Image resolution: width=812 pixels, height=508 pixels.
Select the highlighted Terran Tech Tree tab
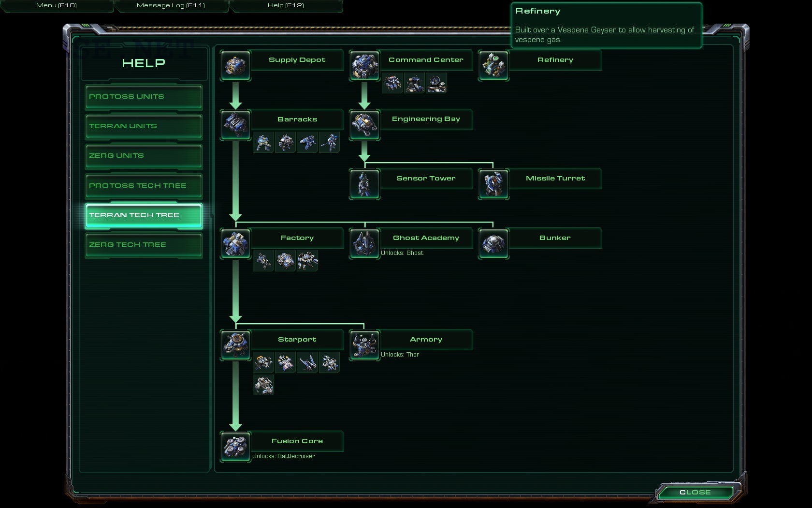(144, 215)
